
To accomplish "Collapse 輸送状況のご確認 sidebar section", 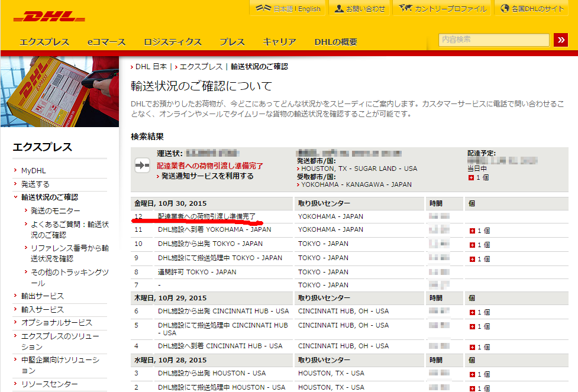I will click(49, 197).
